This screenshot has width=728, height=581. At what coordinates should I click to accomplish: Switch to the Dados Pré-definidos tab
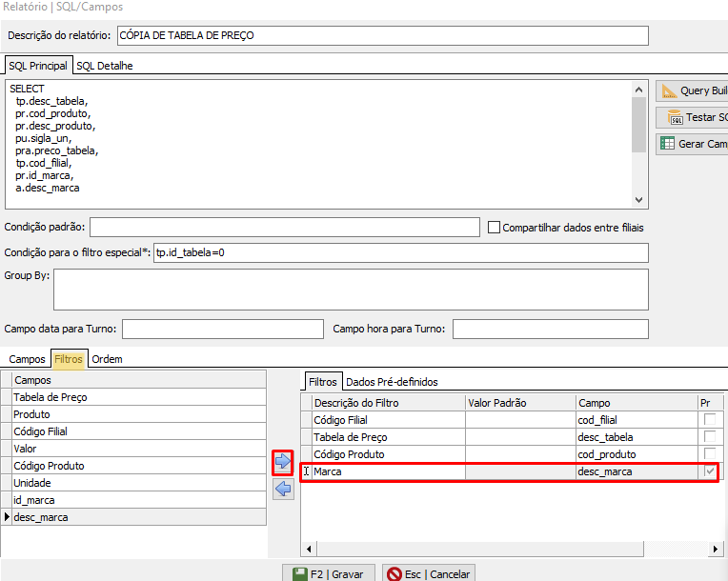(392, 382)
